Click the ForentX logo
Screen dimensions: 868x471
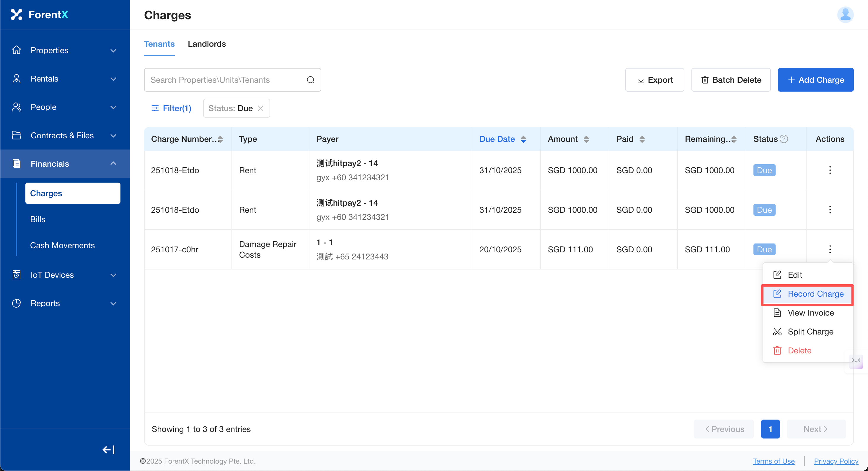(40, 14)
